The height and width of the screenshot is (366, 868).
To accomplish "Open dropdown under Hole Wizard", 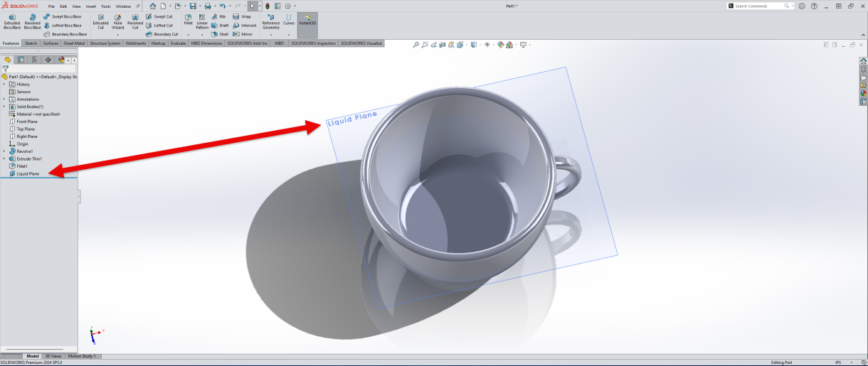I will pyautogui.click(x=118, y=34).
